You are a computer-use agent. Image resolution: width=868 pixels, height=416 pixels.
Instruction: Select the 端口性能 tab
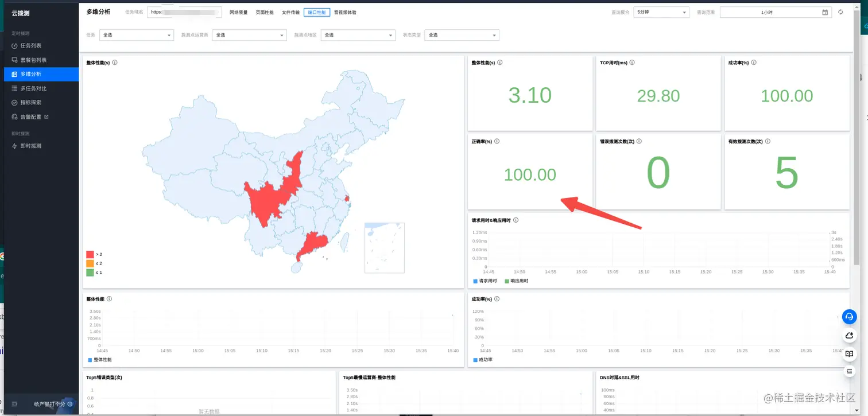(317, 12)
